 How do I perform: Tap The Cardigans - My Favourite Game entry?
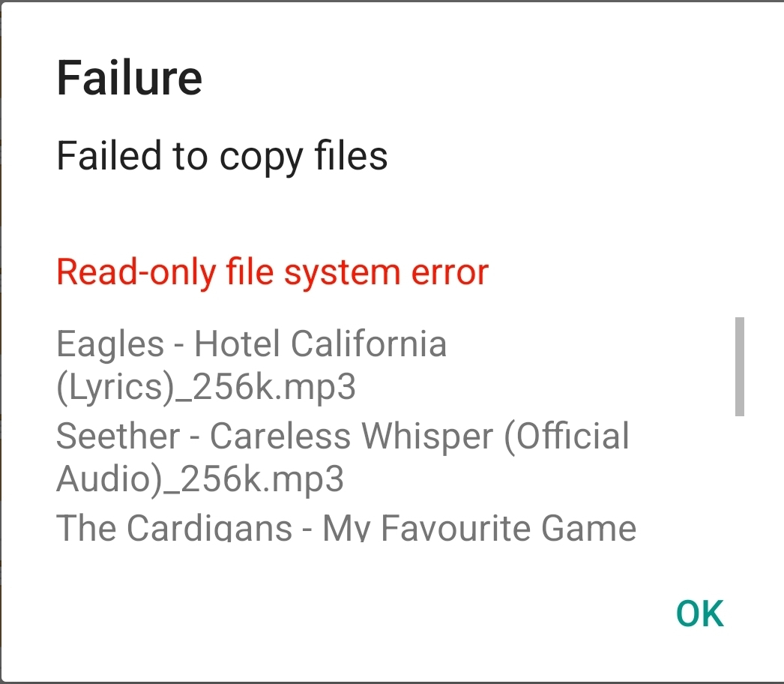(346, 529)
